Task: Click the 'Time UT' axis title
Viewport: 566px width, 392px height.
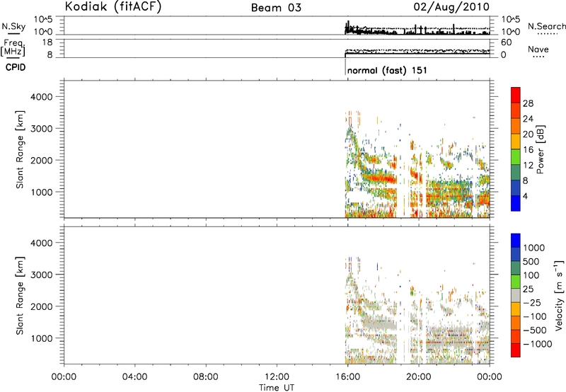Action: pos(277,388)
